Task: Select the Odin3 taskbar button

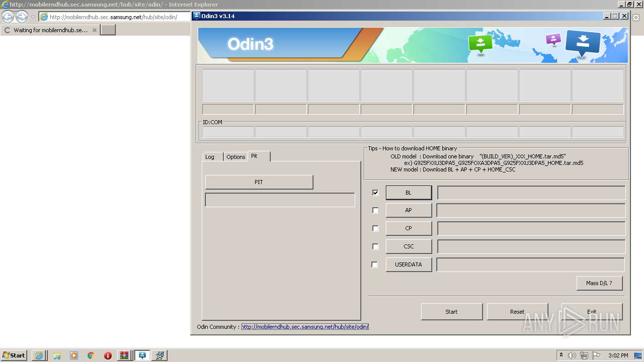Action: tap(142, 355)
